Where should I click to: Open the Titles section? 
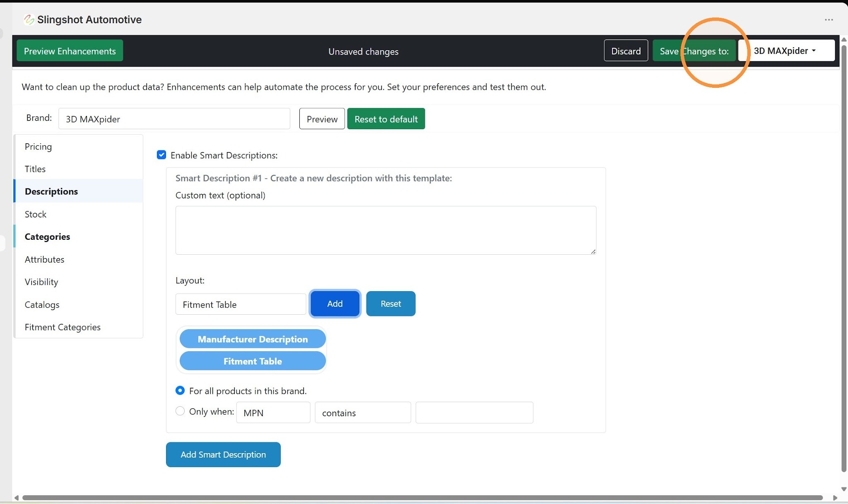click(x=79, y=169)
